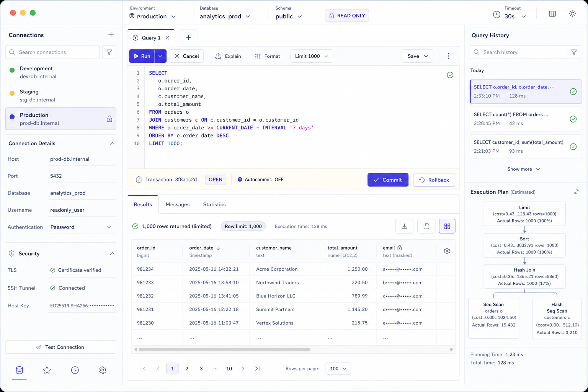Open favorites star in bottom nav
The height and width of the screenshot is (392, 588).
pos(47,370)
